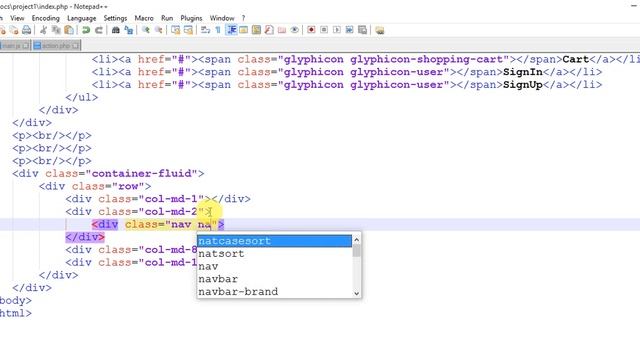Screen dimensions: 640x360
Task: Toggle synchronized horizontal scrolling icon
Action: (188, 30)
